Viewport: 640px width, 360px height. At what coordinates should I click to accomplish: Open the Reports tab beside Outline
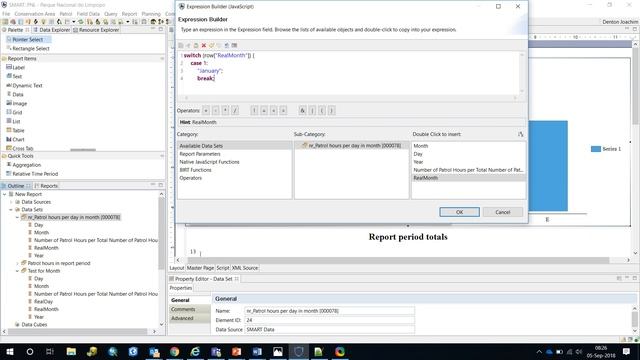click(x=47, y=186)
